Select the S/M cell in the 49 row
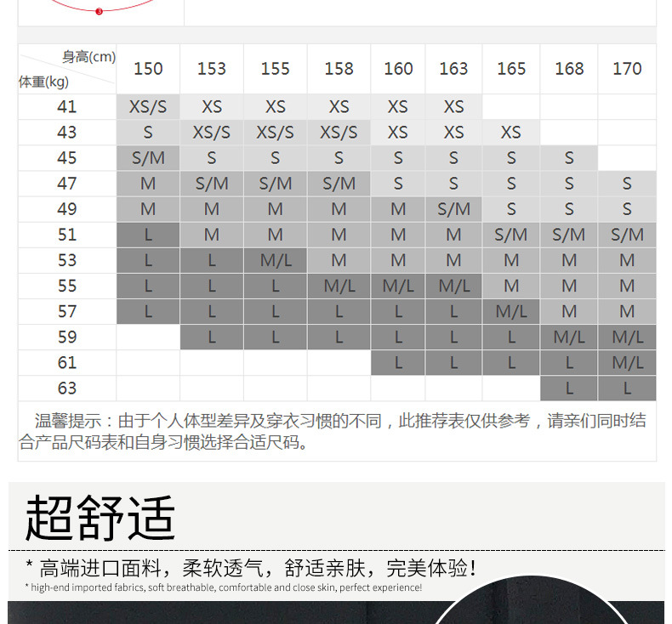Screen dimensions: 672x624 453,209
